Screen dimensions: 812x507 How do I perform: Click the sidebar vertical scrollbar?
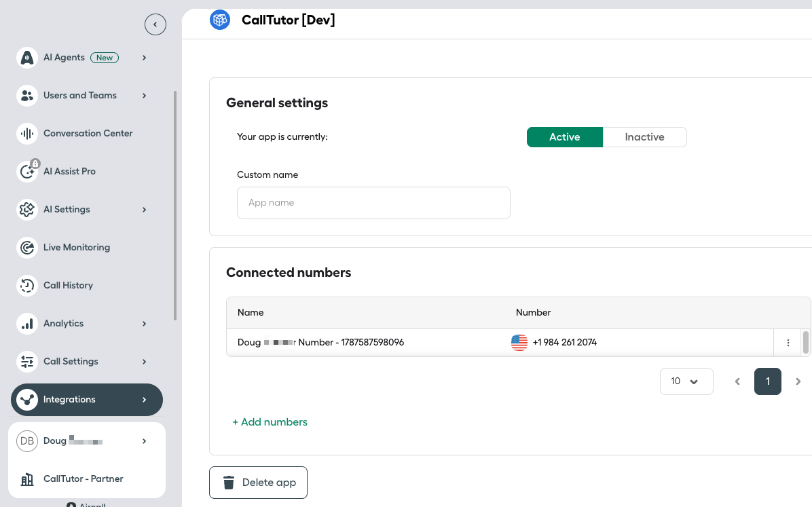pos(175,206)
